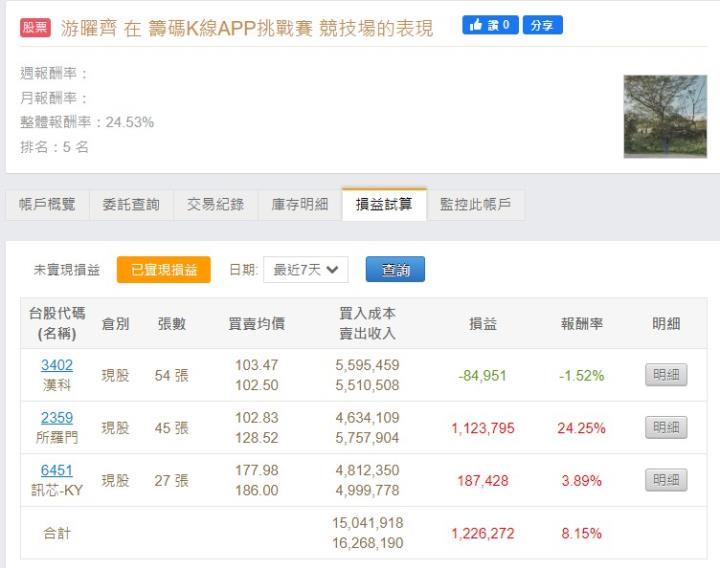This screenshot has width=720, height=568.
Task: Click the 張數 column header
Action: [172, 324]
